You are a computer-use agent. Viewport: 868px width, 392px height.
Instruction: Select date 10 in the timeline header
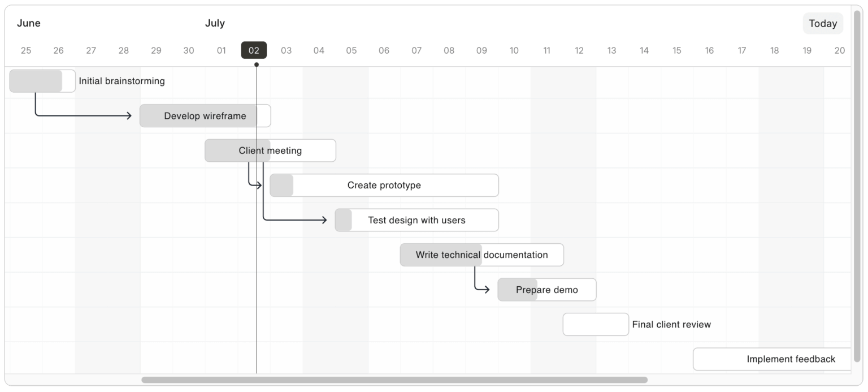pos(514,50)
